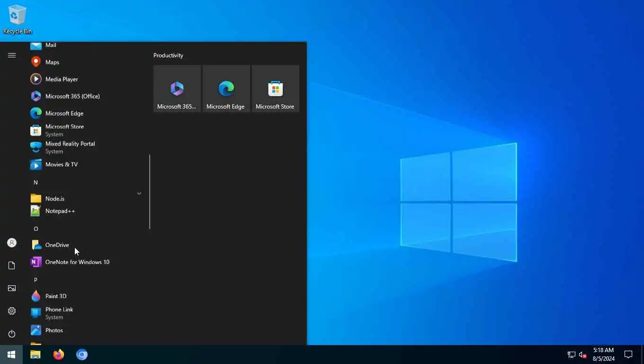The image size is (644, 364).
Task: Click the Node.js folder chevron arrow
Action: click(139, 193)
